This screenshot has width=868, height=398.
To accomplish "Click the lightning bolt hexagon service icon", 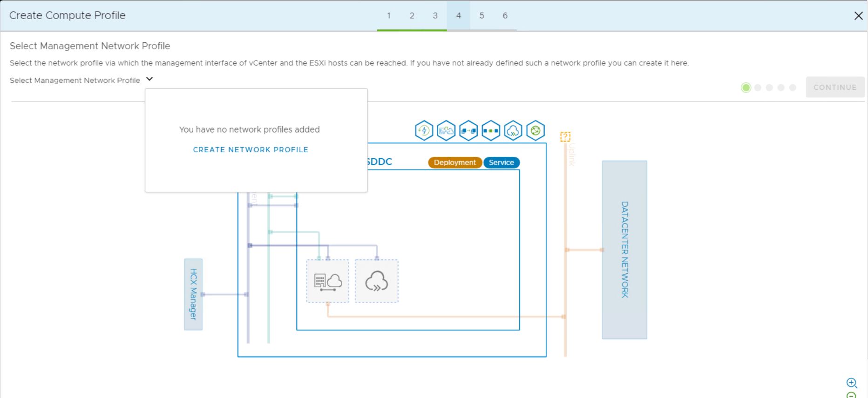I will click(424, 131).
